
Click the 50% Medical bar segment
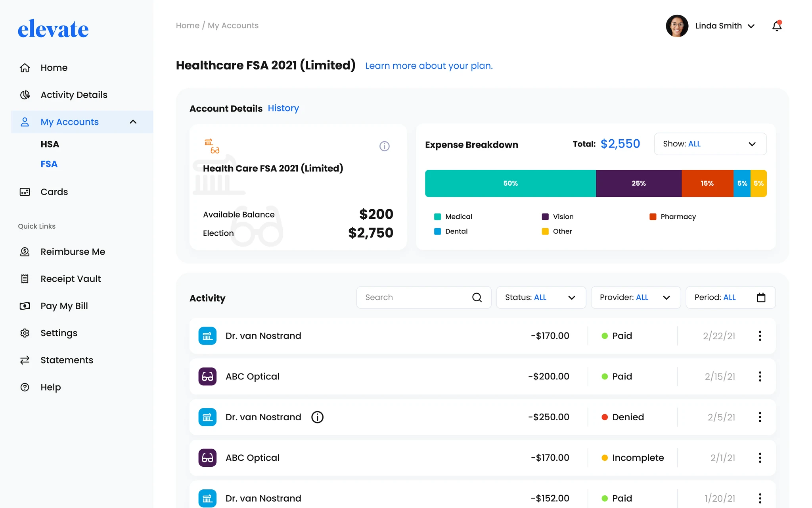(510, 183)
